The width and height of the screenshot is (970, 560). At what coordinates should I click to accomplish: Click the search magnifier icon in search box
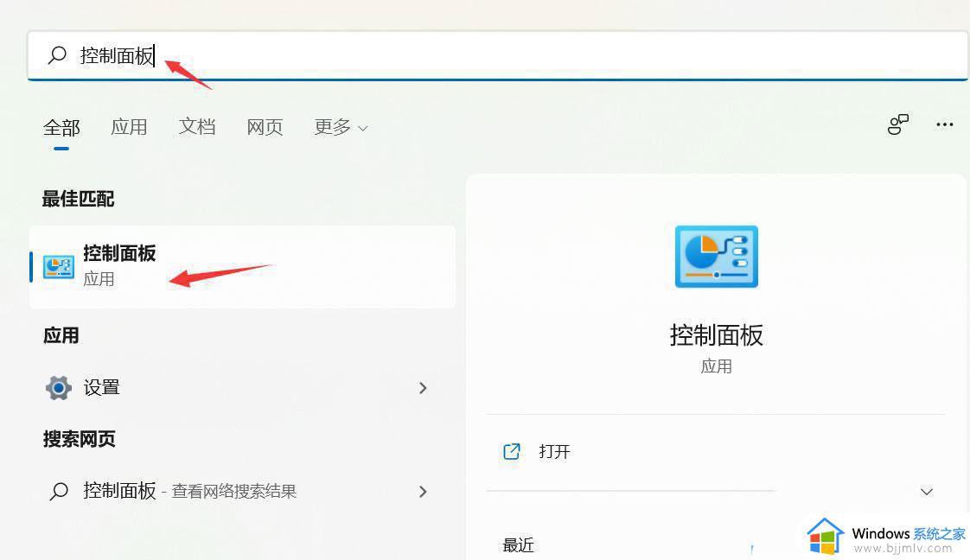(x=57, y=55)
